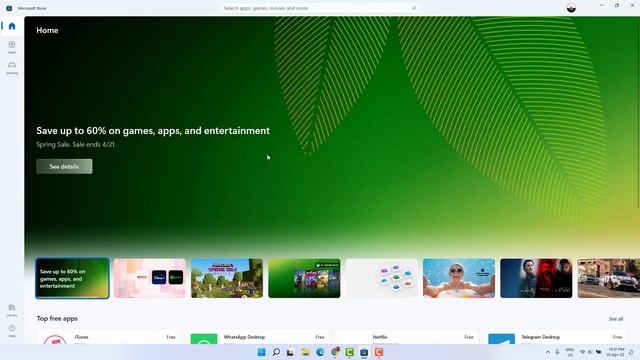Viewport: 640px width, 360px height.
Task: Open the taskbar clock and date
Action: pyautogui.click(x=616, y=352)
